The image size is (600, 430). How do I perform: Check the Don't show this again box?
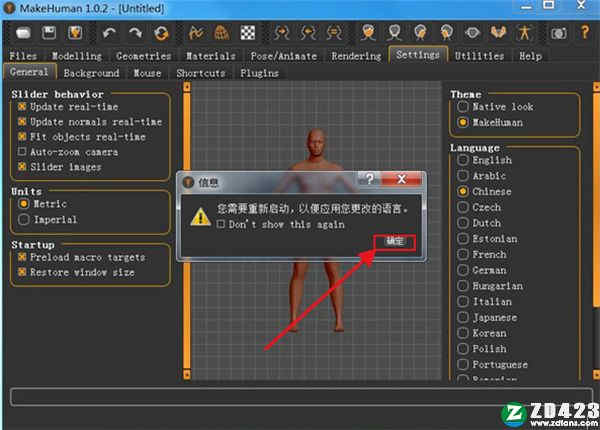click(222, 225)
